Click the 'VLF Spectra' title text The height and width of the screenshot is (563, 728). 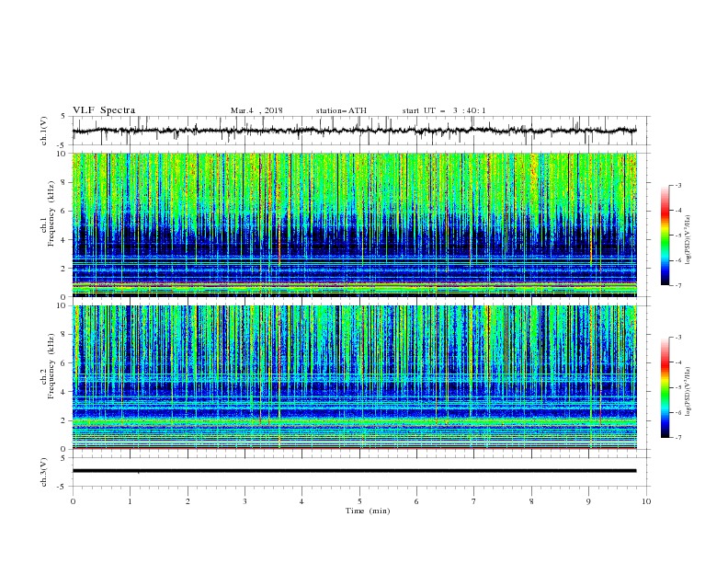click(104, 110)
